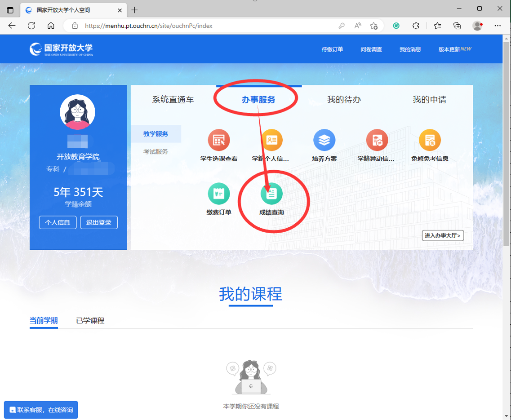Add this page to favorites star icon
This screenshot has height=420, width=511.
(373, 26)
